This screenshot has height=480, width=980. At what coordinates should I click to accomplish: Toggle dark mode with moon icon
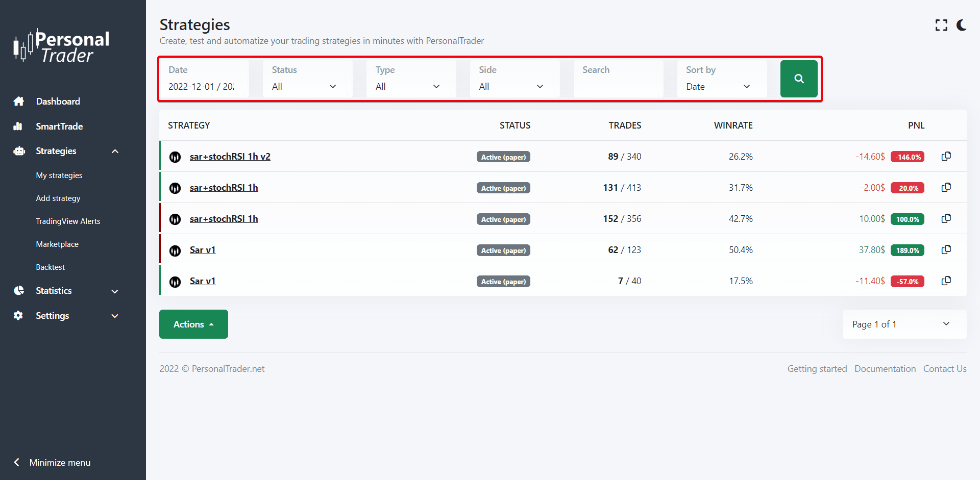coord(961,25)
